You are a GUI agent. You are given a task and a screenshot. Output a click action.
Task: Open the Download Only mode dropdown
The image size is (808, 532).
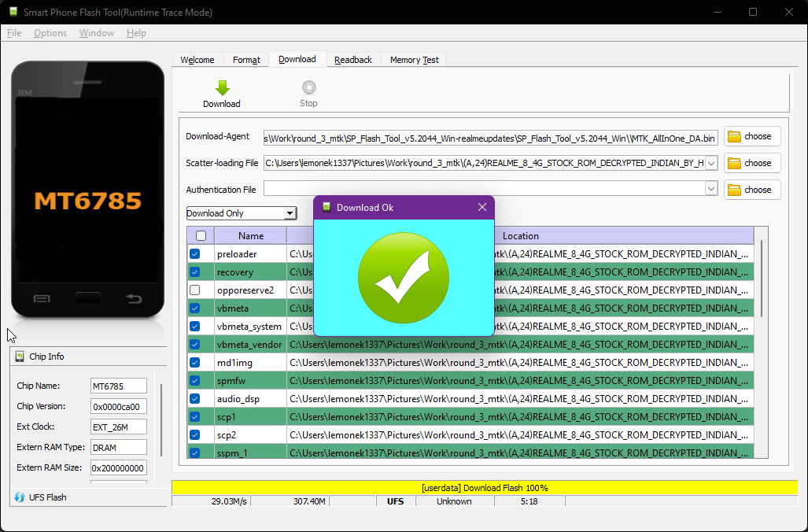[242, 213]
